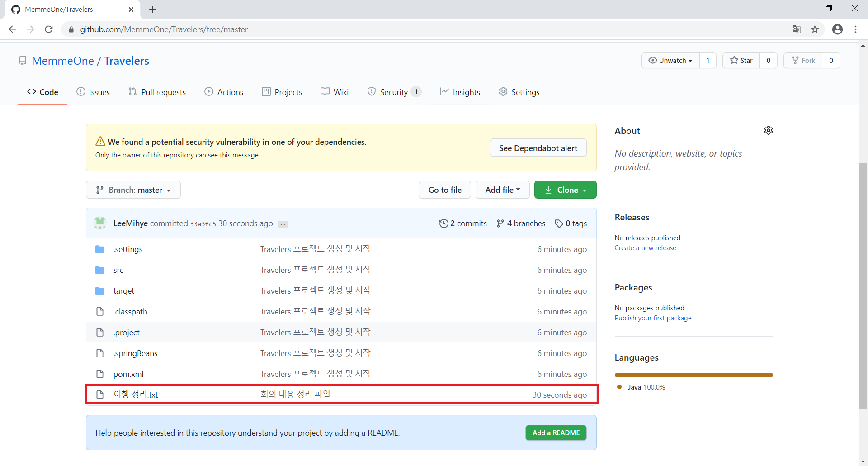
Task: View the 2 commits history
Action: (463, 223)
